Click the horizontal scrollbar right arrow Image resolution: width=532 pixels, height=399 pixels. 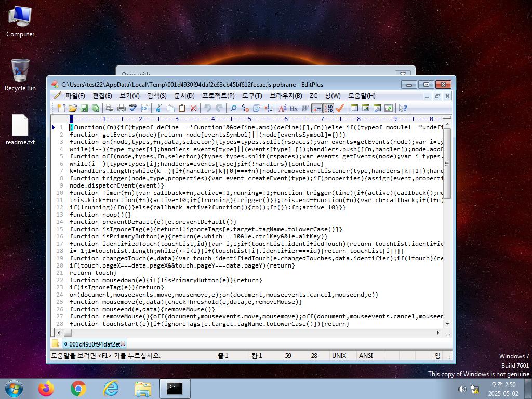click(438, 333)
